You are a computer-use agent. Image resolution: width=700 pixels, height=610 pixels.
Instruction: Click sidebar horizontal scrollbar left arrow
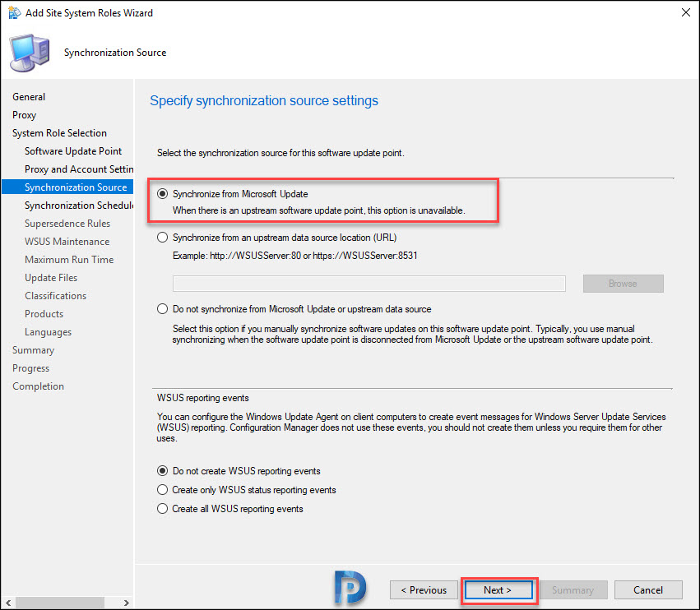coord(8,603)
